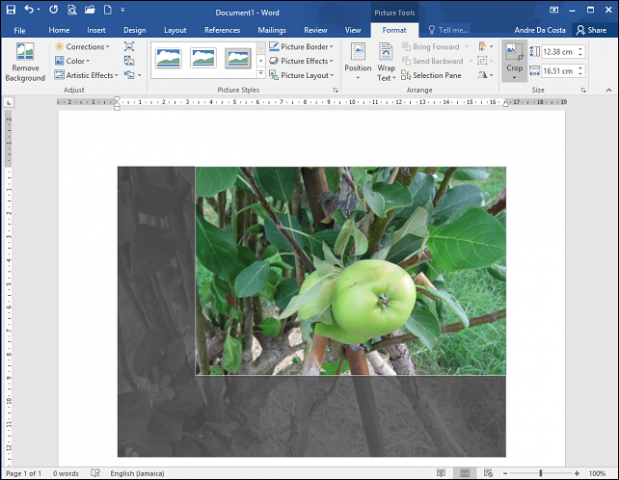This screenshot has width=619, height=480.
Task: Switch to the References tab
Action: tap(222, 30)
